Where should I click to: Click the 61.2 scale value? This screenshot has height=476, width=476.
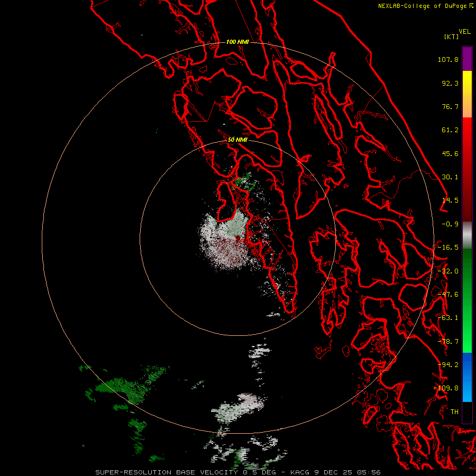click(450, 130)
